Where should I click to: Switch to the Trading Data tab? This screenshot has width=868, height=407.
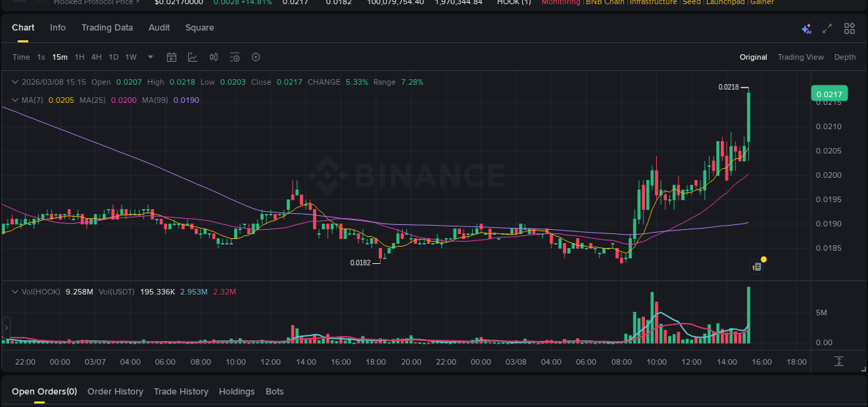107,28
